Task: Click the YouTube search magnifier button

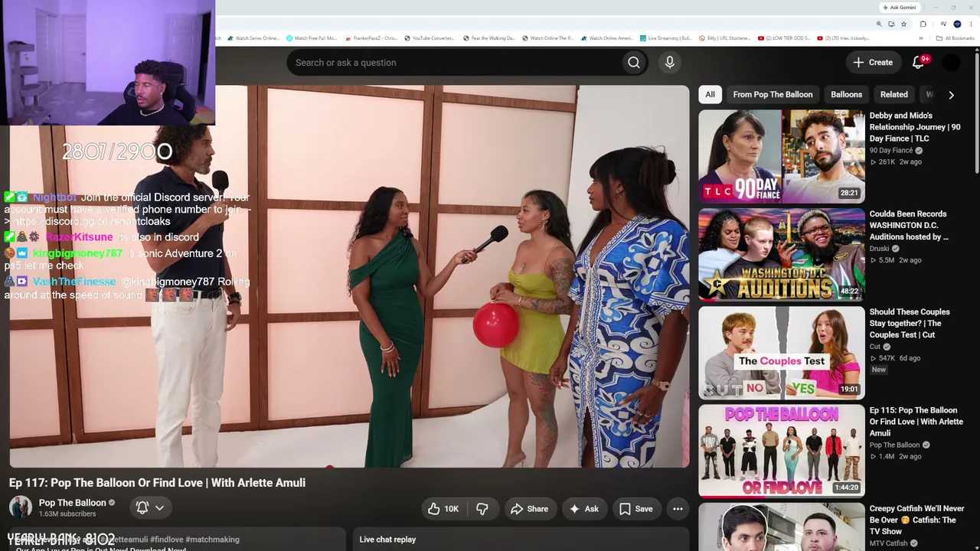Action: coord(633,63)
